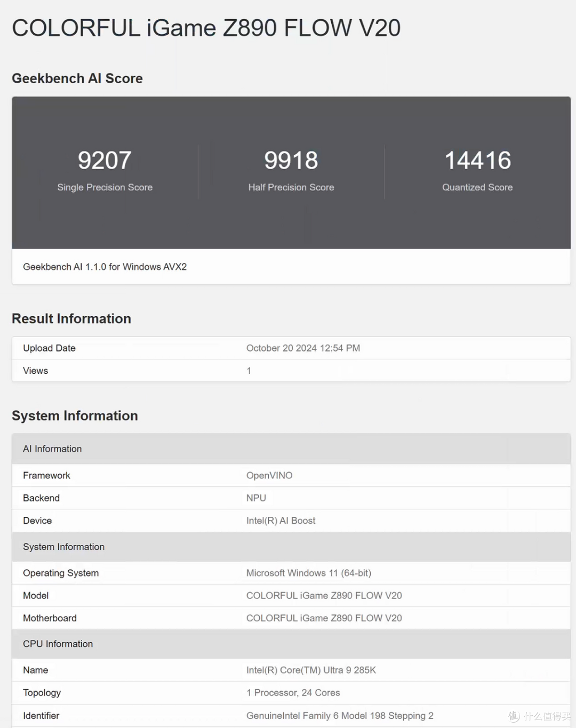Click the Single Precision Score label
Image resolution: width=576 pixels, height=728 pixels.
point(105,187)
